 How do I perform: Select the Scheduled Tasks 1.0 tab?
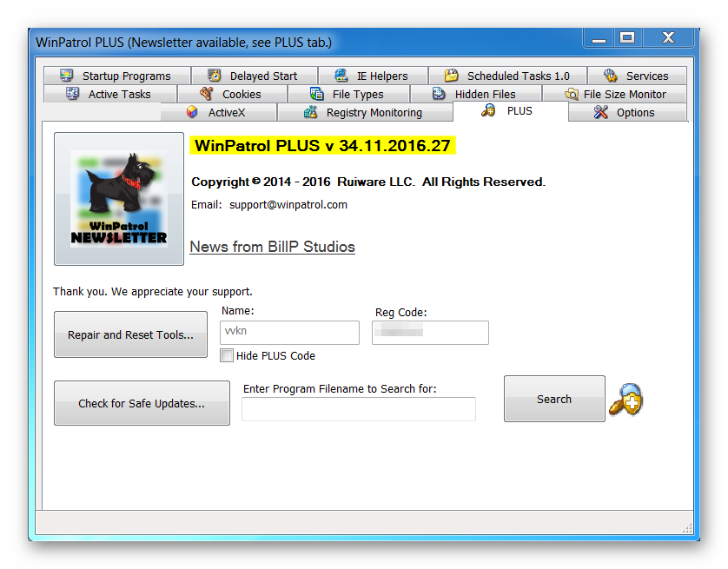click(508, 76)
